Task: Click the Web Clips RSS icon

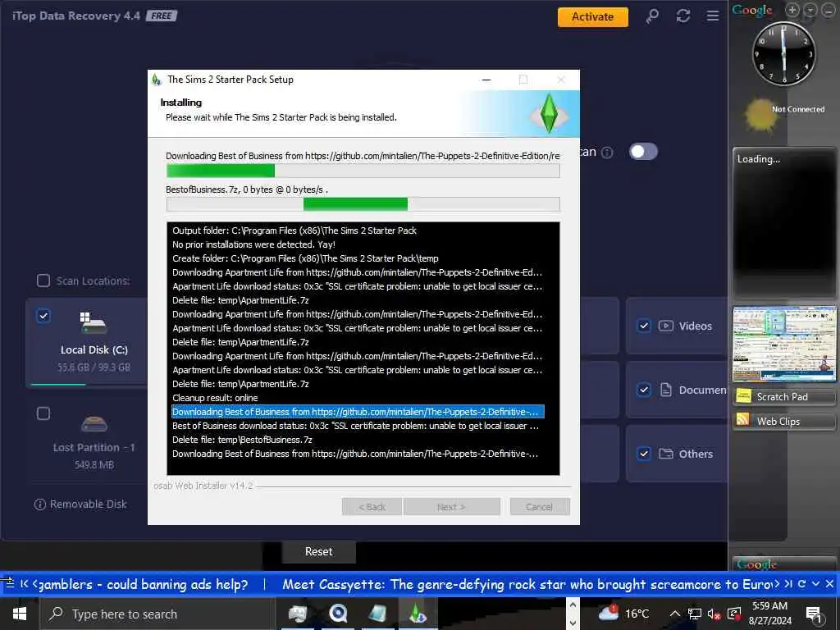Action: click(743, 421)
